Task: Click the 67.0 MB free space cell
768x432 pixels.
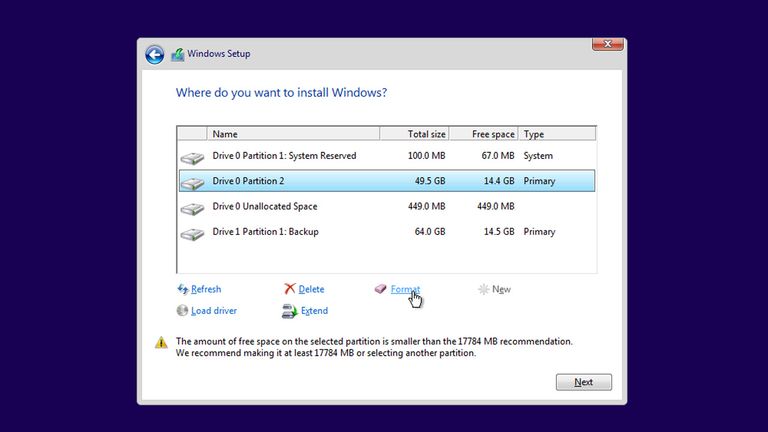Action: [x=498, y=156]
